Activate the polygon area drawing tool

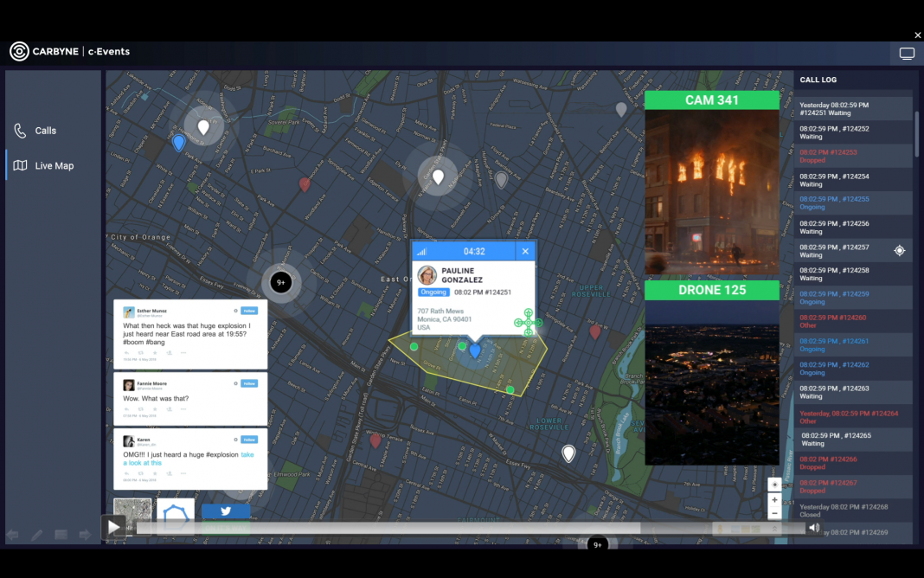[176, 513]
